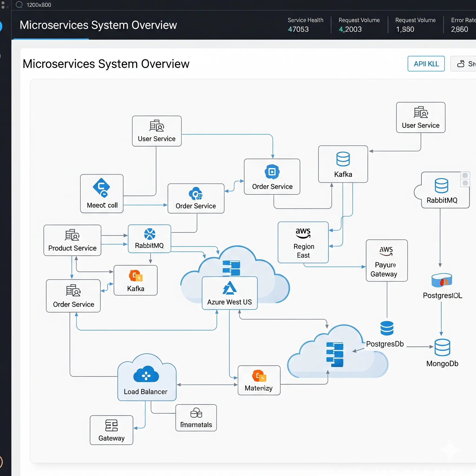This screenshot has width=476, height=476.
Task: Click the Order Service blue badge icon
Action: pos(272,172)
